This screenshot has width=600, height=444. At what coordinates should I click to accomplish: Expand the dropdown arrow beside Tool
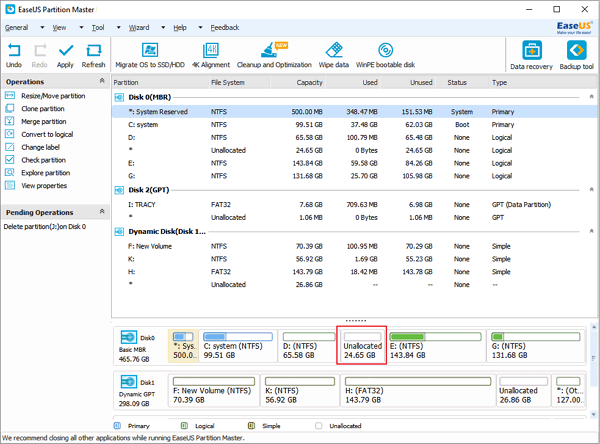point(119,28)
